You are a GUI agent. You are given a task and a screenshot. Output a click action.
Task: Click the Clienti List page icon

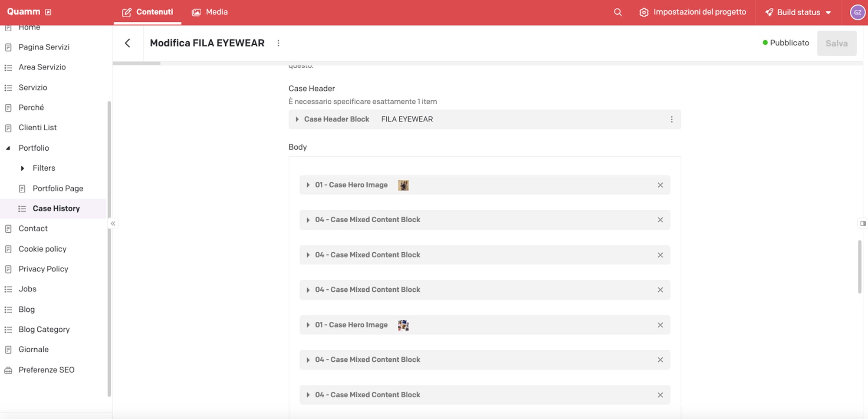pos(8,128)
